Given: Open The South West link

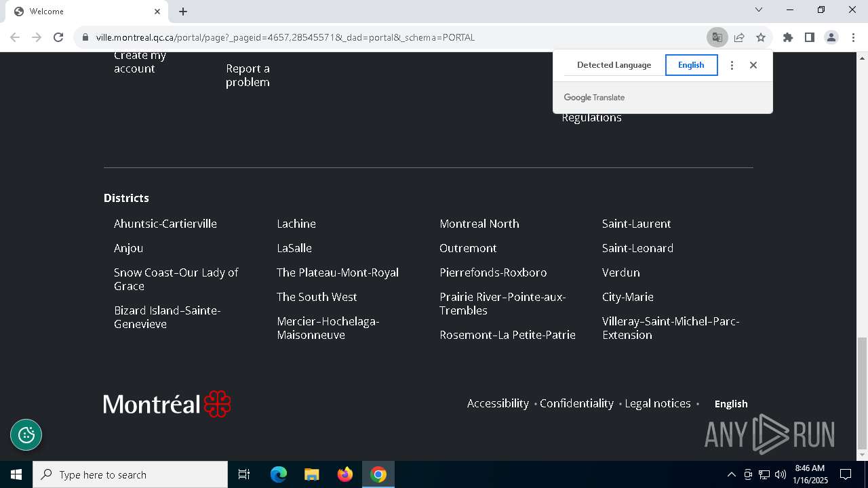Looking at the screenshot, I should tap(317, 297).
